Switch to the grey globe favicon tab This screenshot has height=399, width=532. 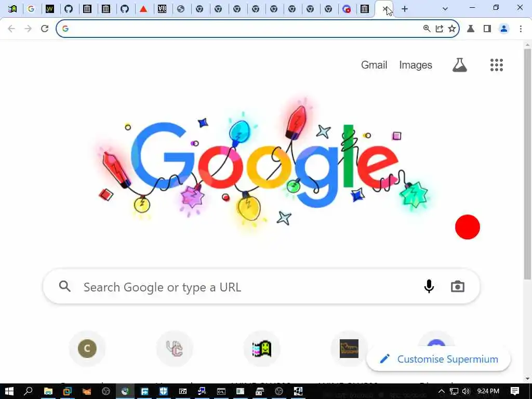[x=181, y=9]
